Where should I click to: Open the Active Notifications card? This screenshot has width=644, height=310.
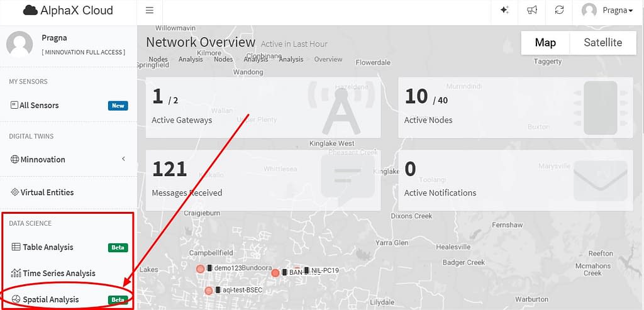(516, 180)
